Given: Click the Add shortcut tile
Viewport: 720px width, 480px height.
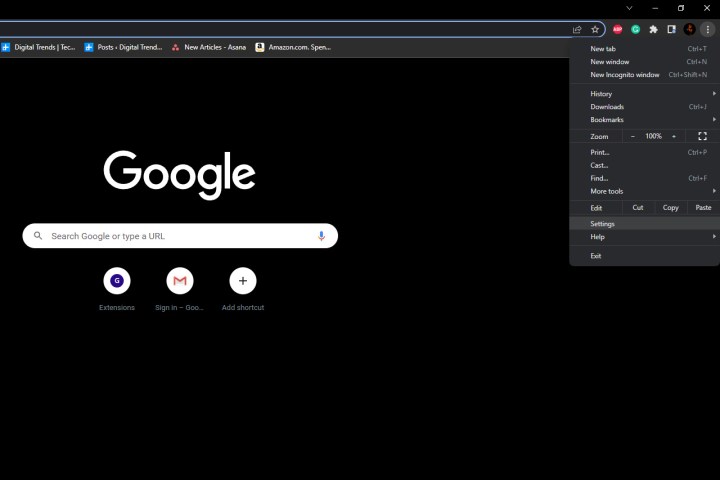Looking at the screenshot, I should (x=243, y=289).
